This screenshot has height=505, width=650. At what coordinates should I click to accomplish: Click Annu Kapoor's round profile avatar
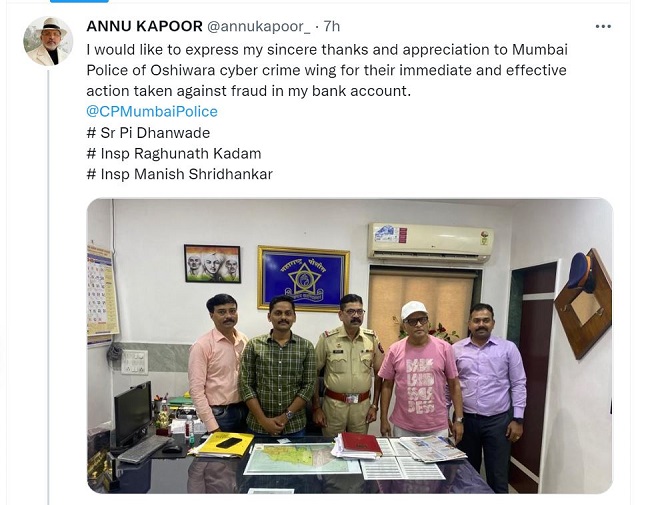point(48,41)
